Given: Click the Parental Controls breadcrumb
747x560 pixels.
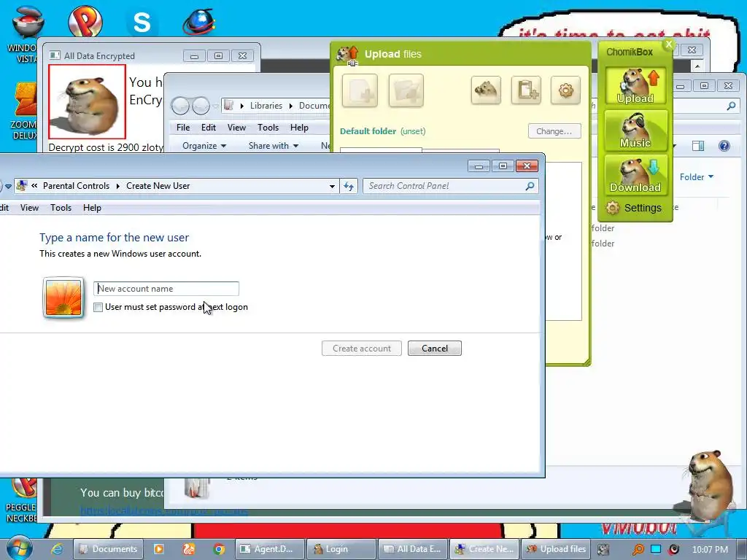Looking at the screenshot, I should (76, 186).
